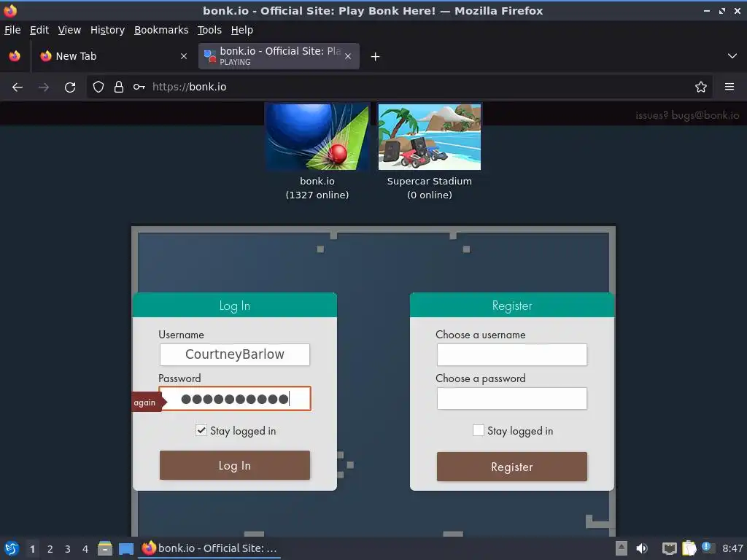747x560 pixels.
Task: Uncheck Stay logged in under Log In
Action: (x=201, y=430)
